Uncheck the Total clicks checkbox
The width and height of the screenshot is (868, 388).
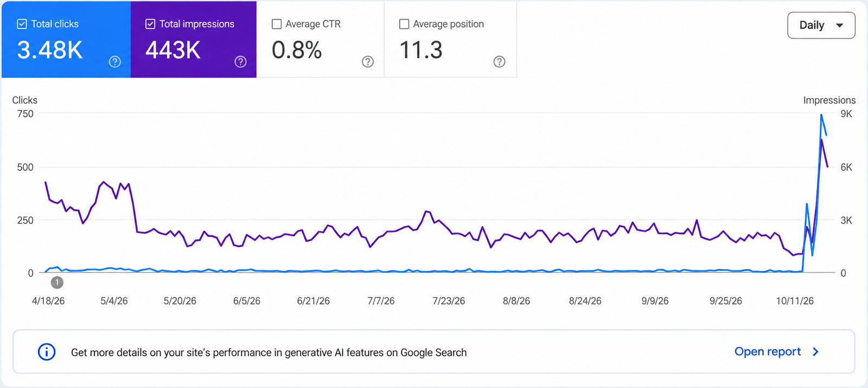click(22, 24)
